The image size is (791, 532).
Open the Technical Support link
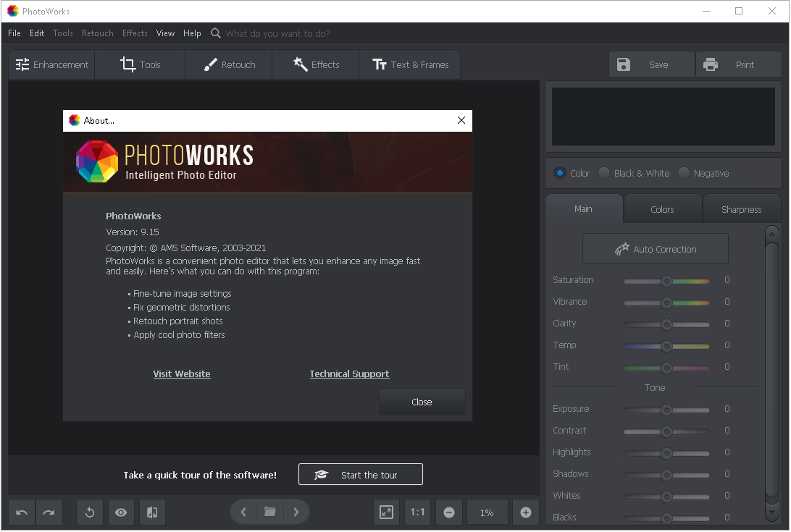[x=349, y=373]
